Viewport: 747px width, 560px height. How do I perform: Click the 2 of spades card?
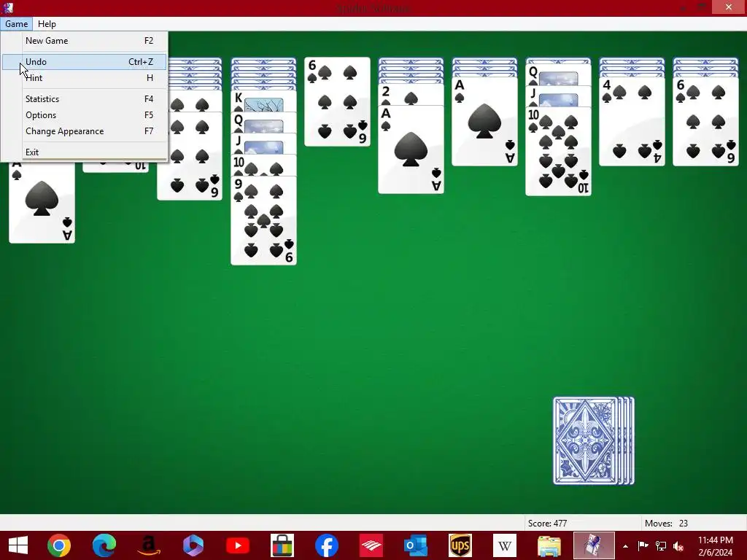click(411, 94)
